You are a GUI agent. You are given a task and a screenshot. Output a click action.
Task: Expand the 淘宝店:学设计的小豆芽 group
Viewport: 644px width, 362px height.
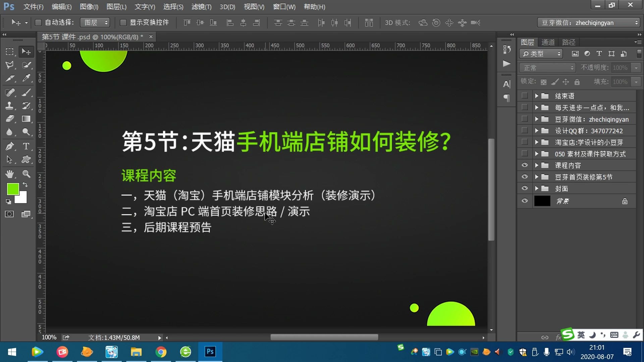536,142
